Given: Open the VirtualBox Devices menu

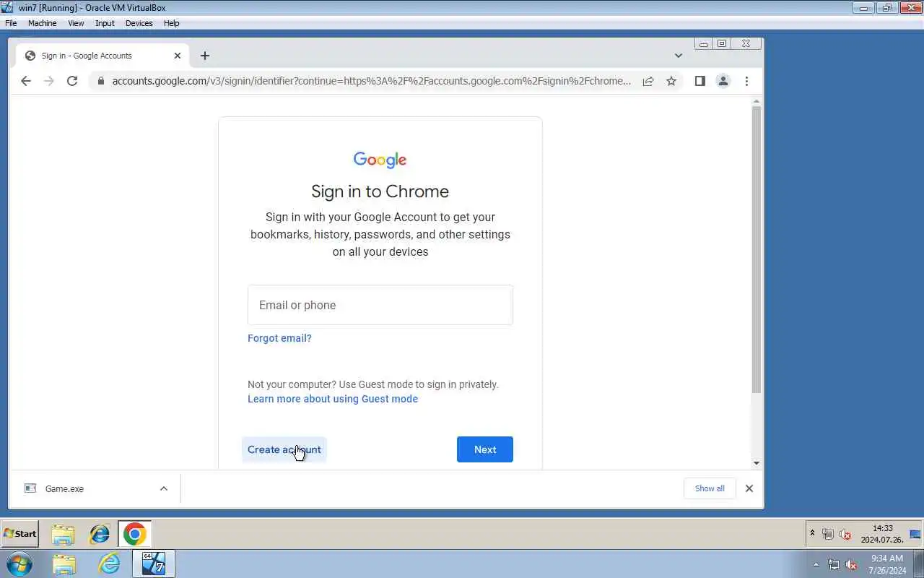Looking at the screenshot, I should [x=139, y=23].
